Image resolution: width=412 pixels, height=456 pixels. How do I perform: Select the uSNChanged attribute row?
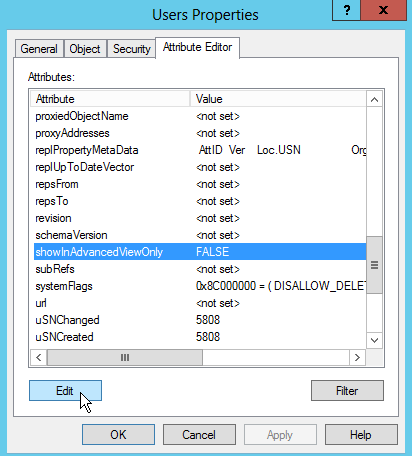(x=200, y=320)
